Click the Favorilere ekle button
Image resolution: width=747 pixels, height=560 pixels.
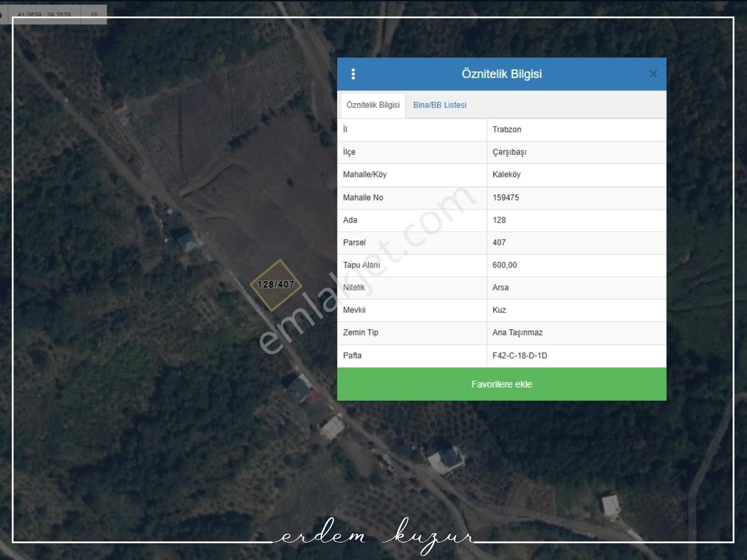[x=501, y=384]
